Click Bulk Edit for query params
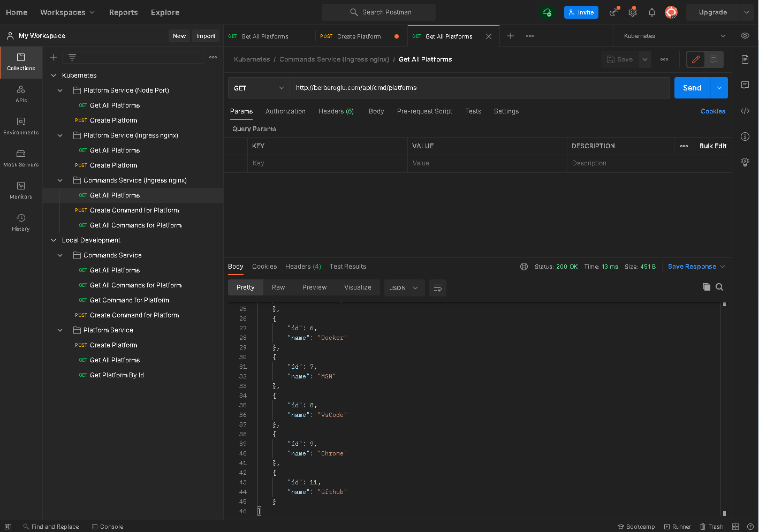The image size is (759, 532). (713, 146)
